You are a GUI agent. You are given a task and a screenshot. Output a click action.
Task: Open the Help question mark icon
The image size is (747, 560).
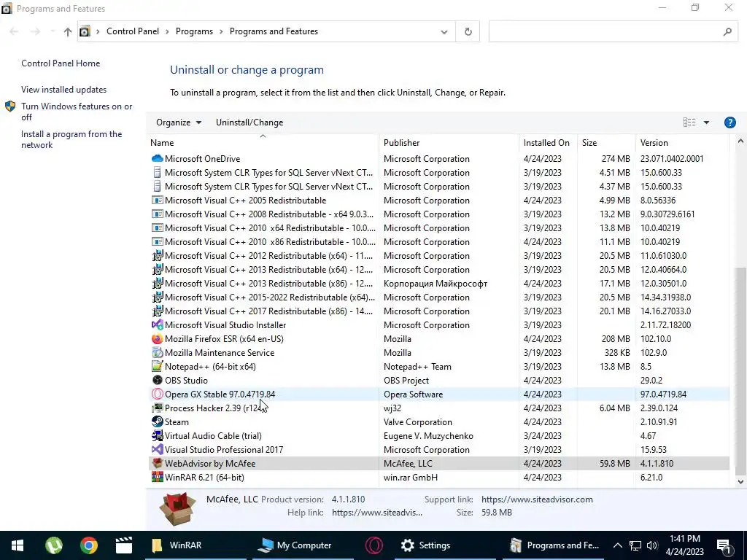pyautogui.click(x=729, y=122)
